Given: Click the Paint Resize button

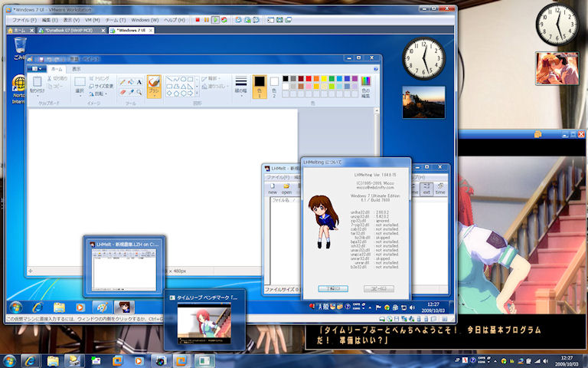Looking at the screenshot, I should tap(101, 86).
